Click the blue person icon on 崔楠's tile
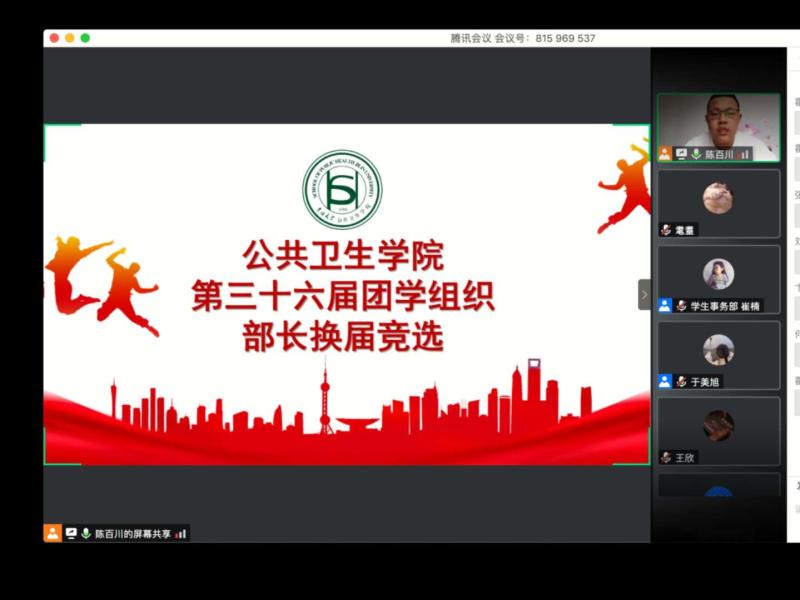This screenshot has width=800, height=600. 665,306
